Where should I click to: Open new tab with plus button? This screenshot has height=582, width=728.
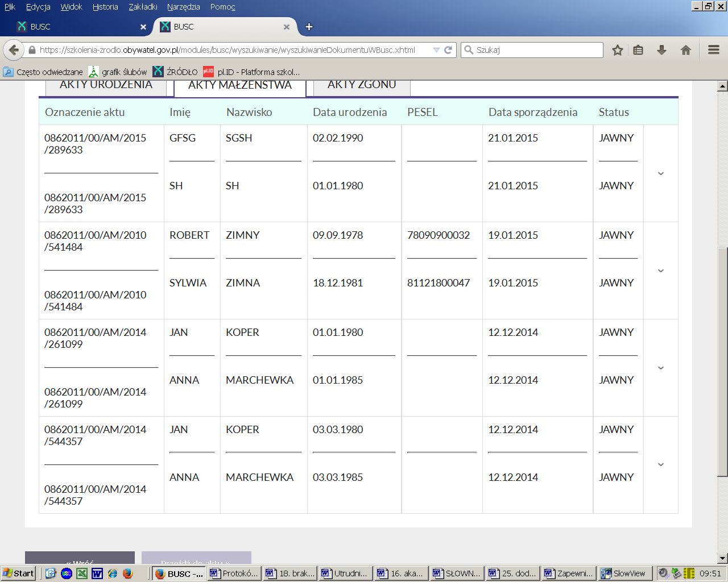[x=309, y=27]
